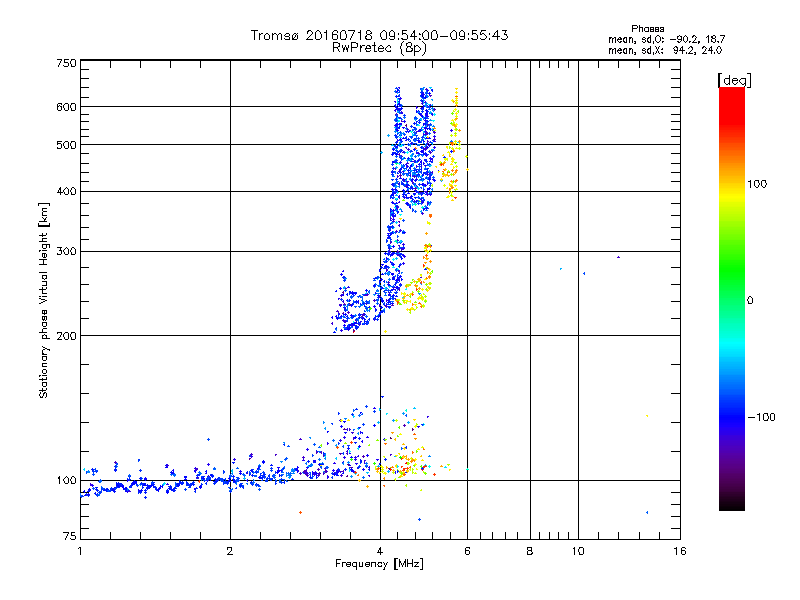
Task: Click the 10 tick label on frequency axis
Action: coord(578,551)
